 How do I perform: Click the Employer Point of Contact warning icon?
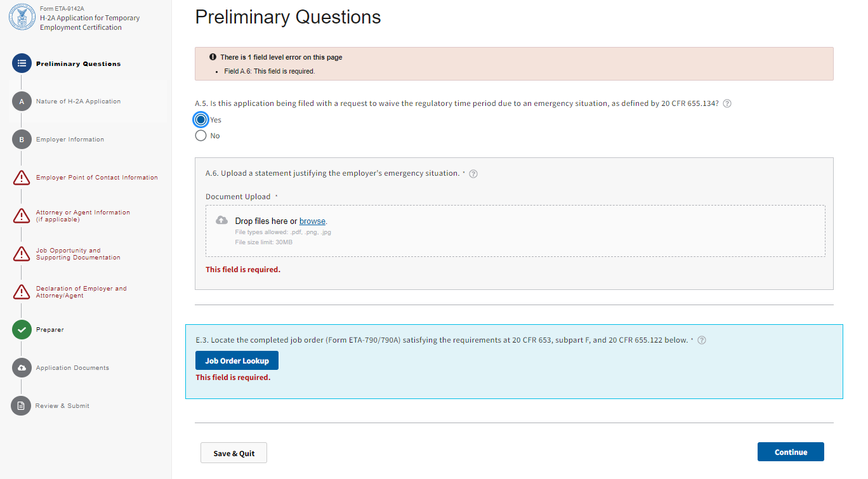point(22,178)
